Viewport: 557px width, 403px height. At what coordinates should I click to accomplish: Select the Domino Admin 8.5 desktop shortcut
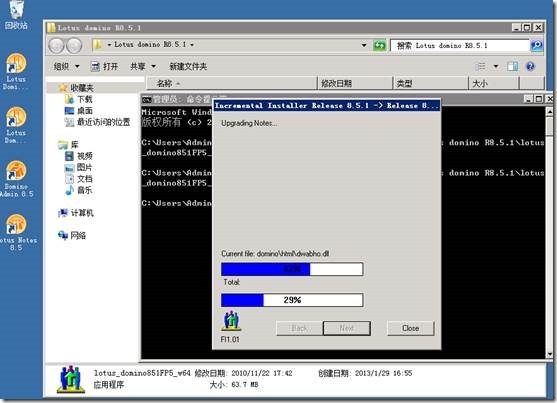[x=16, y=179]
